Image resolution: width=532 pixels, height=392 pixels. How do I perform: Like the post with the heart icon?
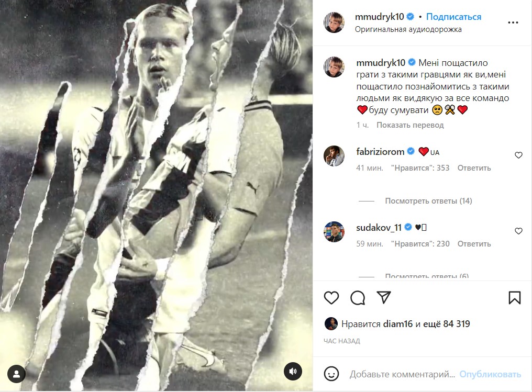coord(331,298)
